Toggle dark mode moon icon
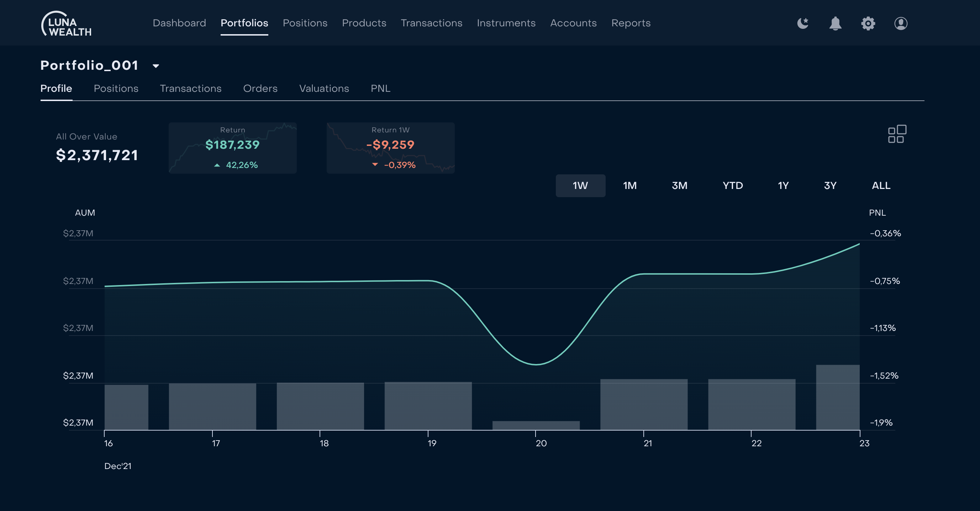 tap(803, 23)
